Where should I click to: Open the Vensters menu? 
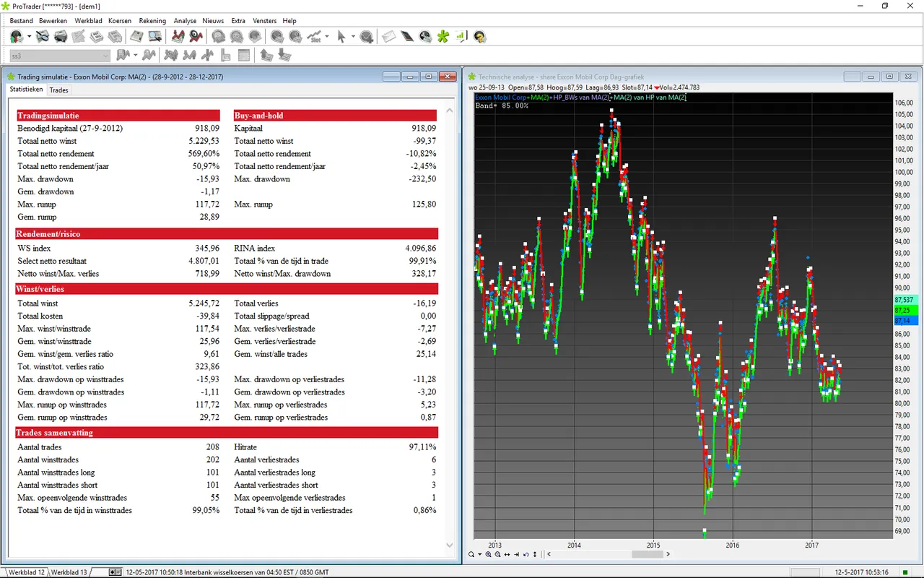point(265,21)
